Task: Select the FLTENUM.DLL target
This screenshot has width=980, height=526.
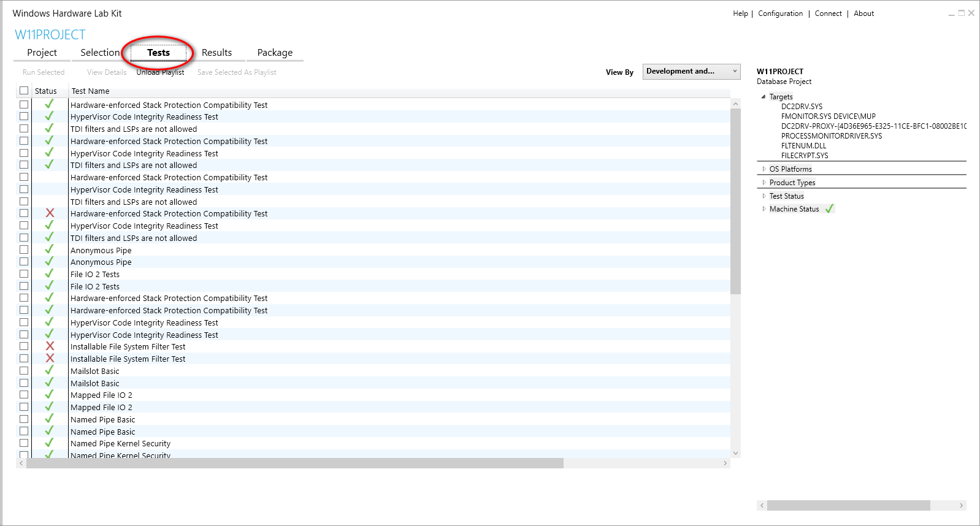Action: (803, 146)
